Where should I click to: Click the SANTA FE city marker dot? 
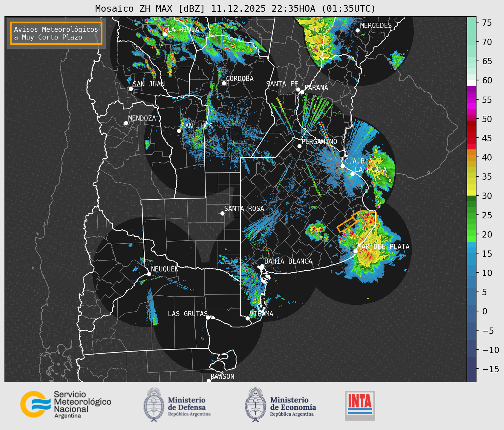click(x=298, y=89)
